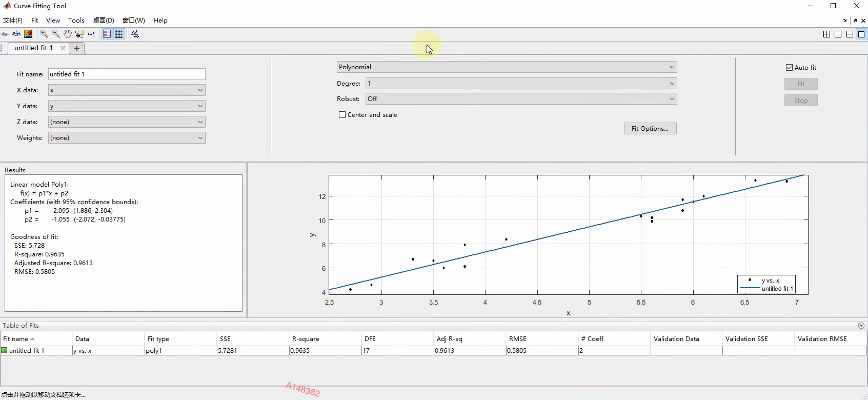The width and height of the screenshot is (868, 400).
Task: Open the Weights dropdown
Action: click(127, 138)
